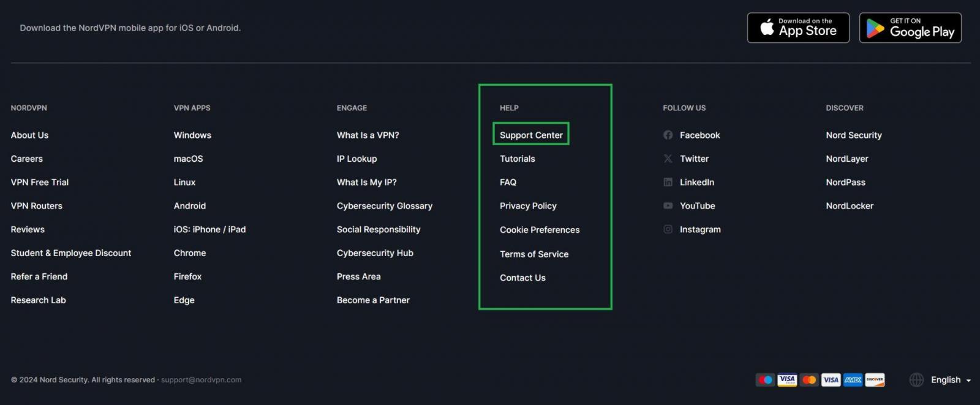This screenshot has width=980, height=405.
Task: Open the Tutorials link
Action: tap(518, 159)
